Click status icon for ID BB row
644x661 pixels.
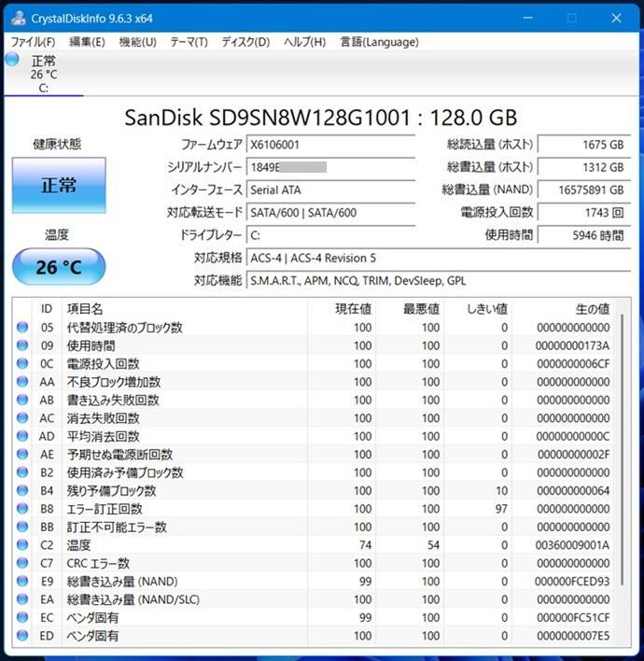[22, 527]
